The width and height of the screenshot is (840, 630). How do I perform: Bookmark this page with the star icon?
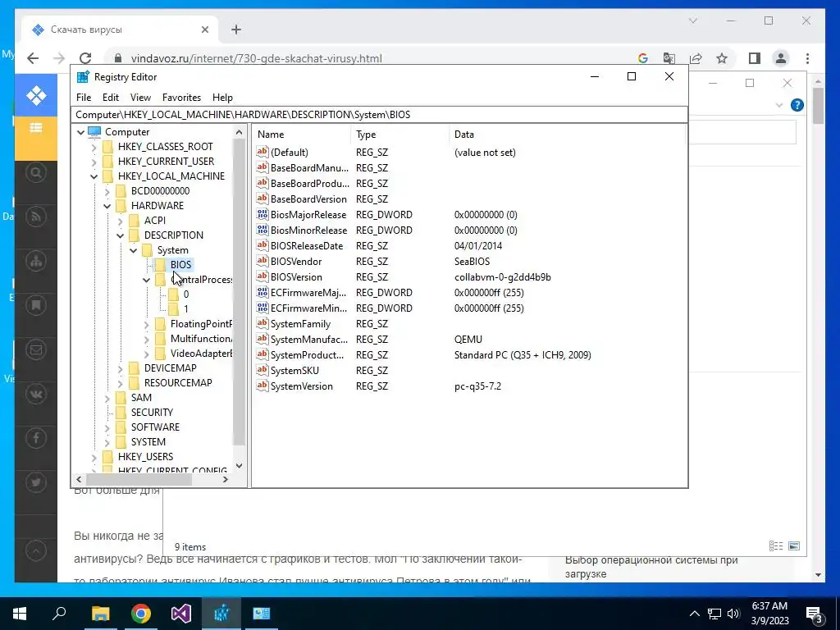722,58
